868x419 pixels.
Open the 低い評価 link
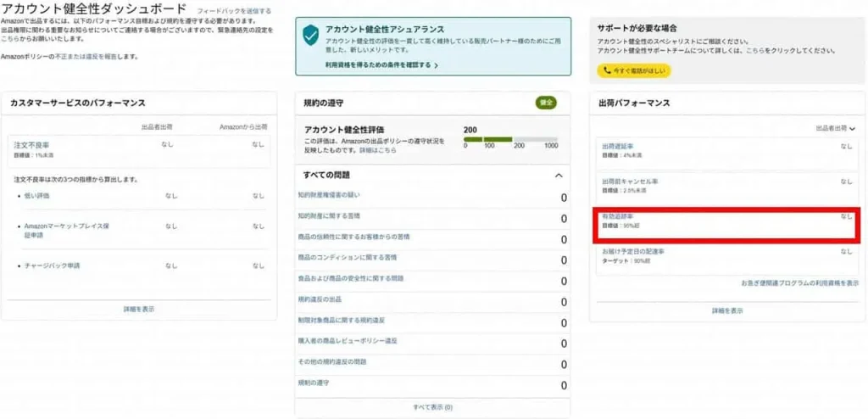coord(36,196)
